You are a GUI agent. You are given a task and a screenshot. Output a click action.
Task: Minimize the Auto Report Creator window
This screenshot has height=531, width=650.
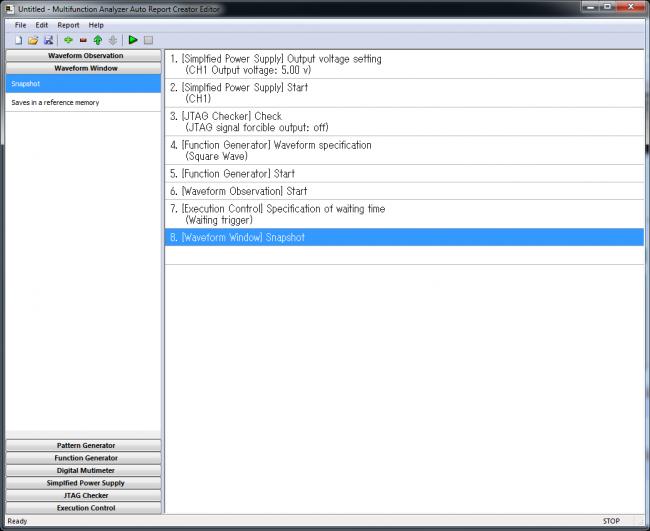coord(592,6)
